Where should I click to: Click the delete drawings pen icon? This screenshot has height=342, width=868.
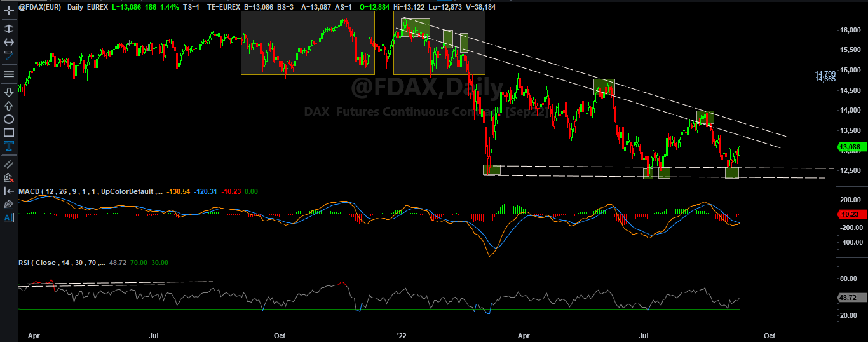(x=9, y=177)
